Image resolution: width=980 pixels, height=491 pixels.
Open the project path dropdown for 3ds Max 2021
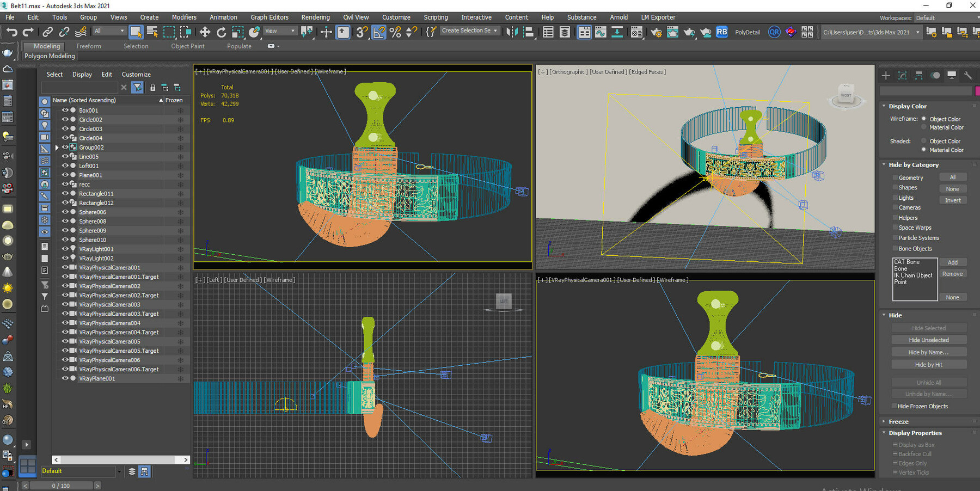pyautogui.click(x=918, y=32)
